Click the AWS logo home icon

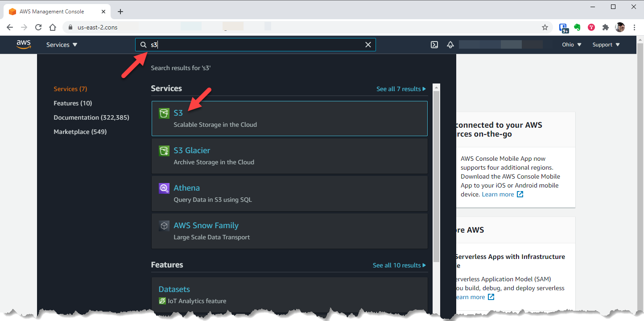pos(24,44)
